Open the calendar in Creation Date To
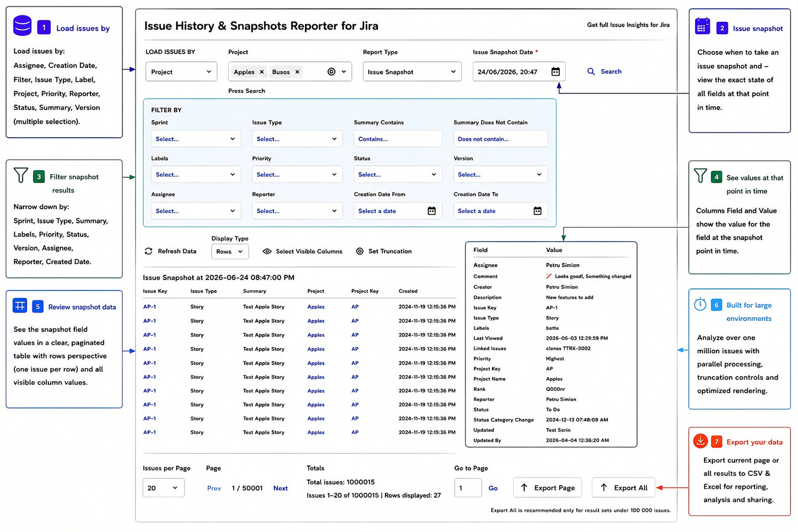The height and width of the screenshot is (532, 798). tap(537, 211)
